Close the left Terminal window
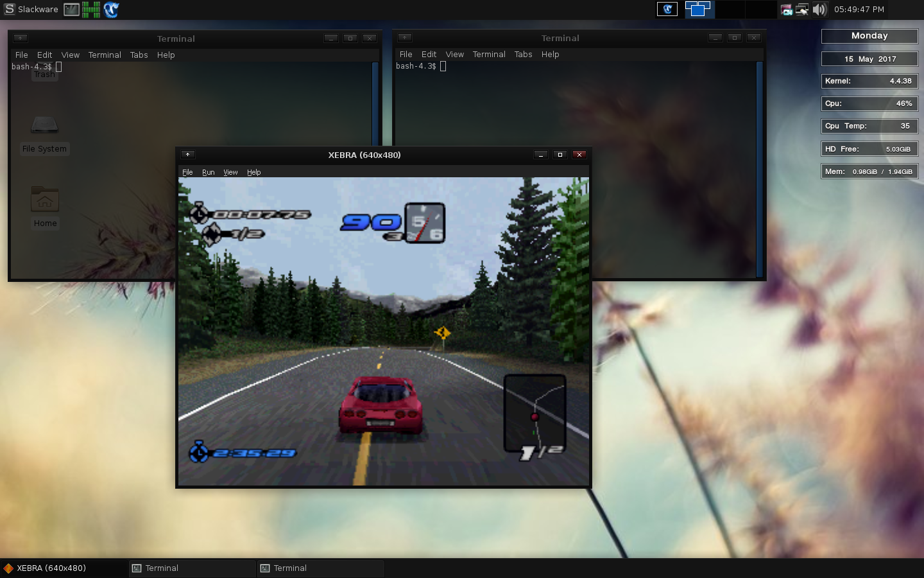Viewport: 924px width, 578px height. click(370, 38)
